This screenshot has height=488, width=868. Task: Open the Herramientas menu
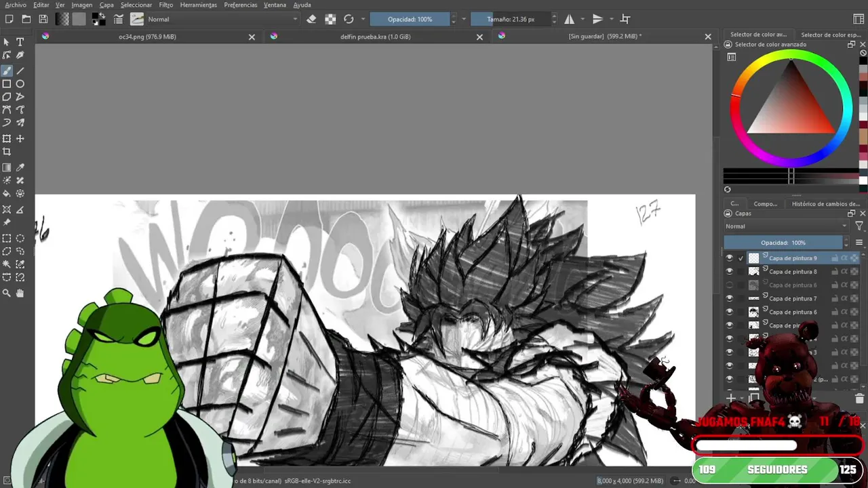(199, 5)
